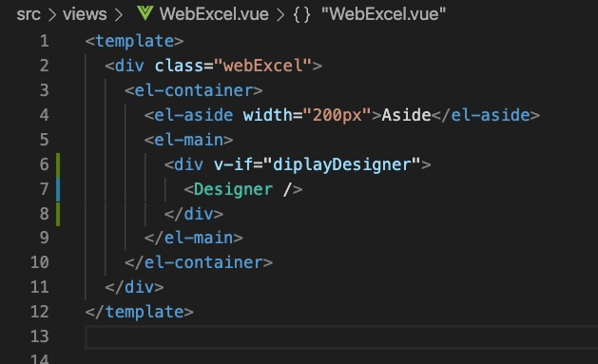Viewport: 598px width, 364px height.
Task: Click line number 5 in gutter
Action: tap(45, 140)
